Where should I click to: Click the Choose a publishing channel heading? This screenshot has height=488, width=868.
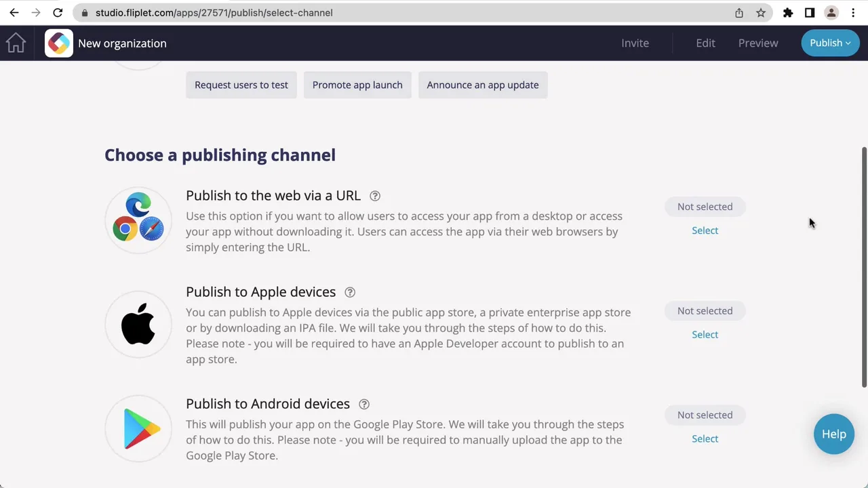[x=220, y=155]
